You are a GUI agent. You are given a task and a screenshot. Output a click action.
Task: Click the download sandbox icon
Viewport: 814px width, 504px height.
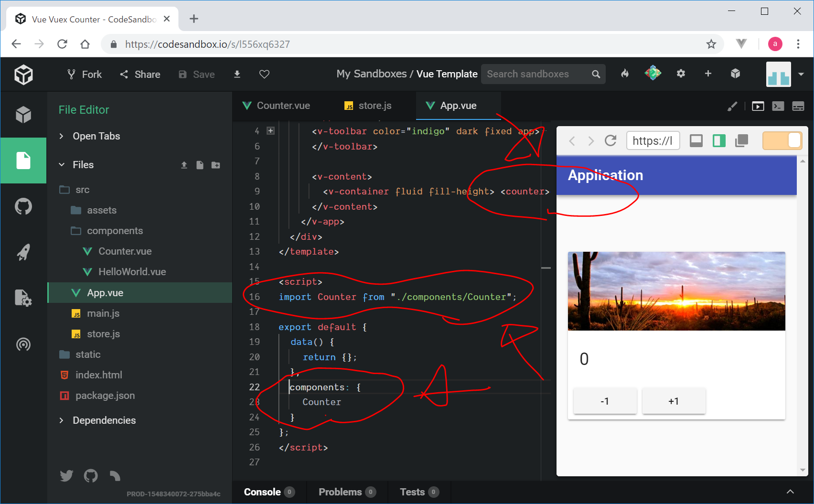237,74
